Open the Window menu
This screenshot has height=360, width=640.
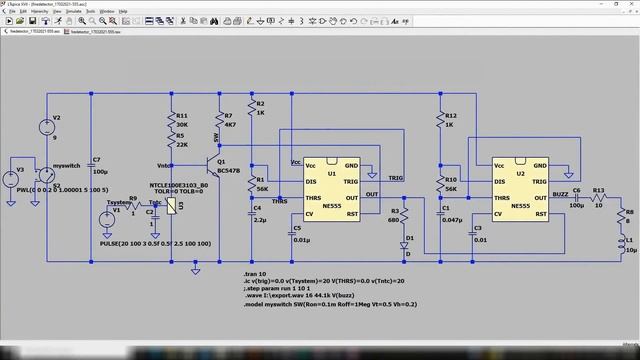(x=107, y=11)
